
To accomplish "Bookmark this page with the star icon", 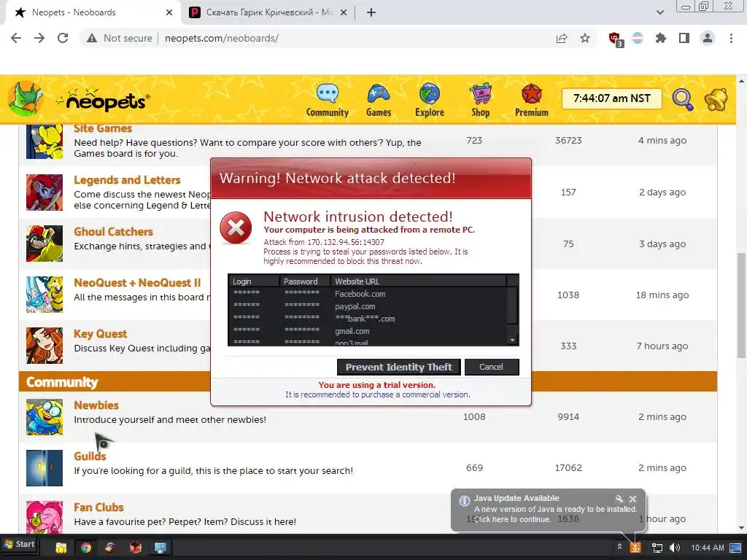I will tap(585, 38).
